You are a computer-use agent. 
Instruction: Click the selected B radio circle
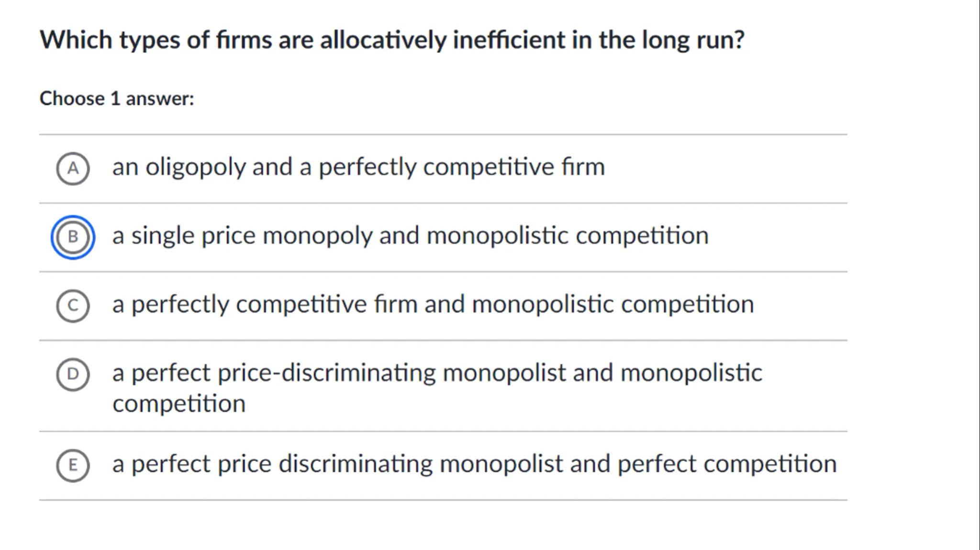[73, 237]
